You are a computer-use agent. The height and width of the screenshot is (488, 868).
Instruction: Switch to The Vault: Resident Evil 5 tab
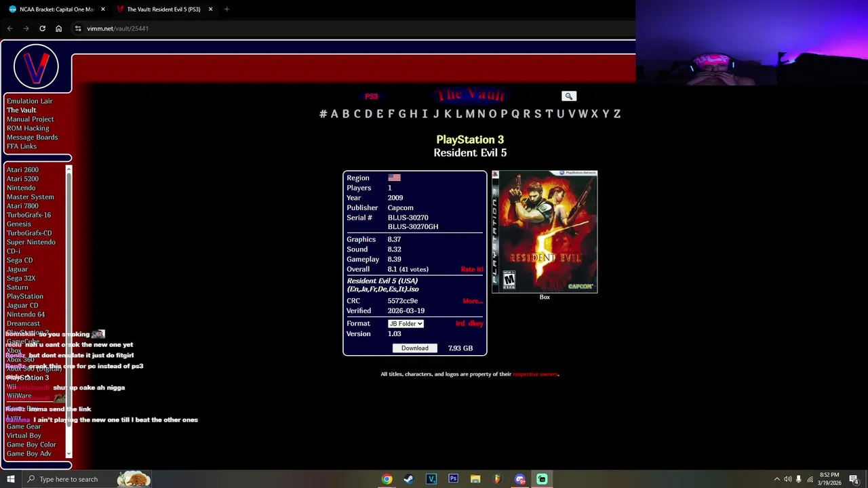coord(163,9)
